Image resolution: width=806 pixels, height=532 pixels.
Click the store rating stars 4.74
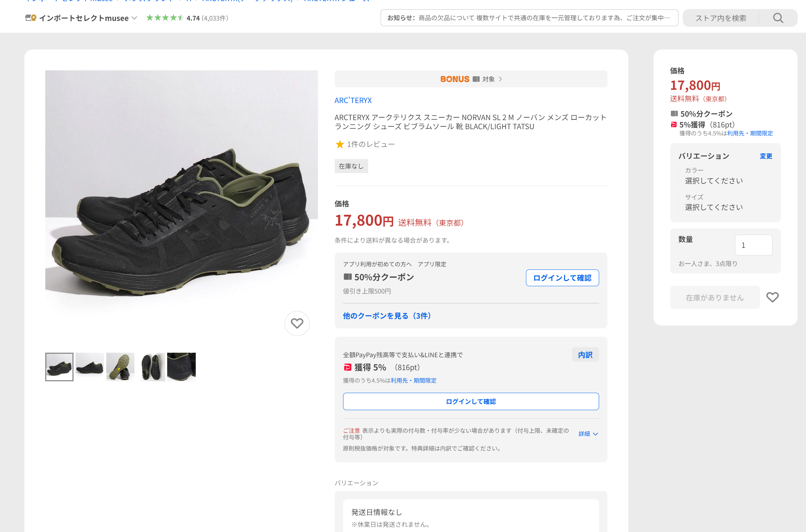point(165,18)
